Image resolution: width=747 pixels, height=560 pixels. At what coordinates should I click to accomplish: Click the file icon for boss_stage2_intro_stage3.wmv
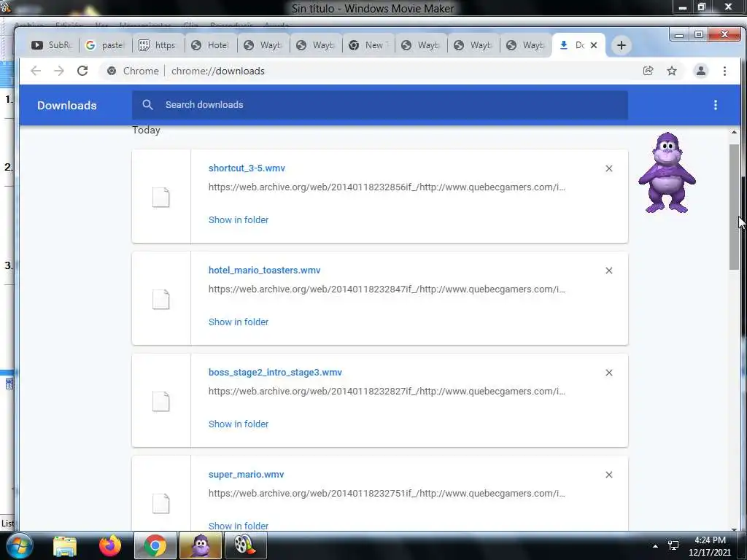[x=161, y=402]
